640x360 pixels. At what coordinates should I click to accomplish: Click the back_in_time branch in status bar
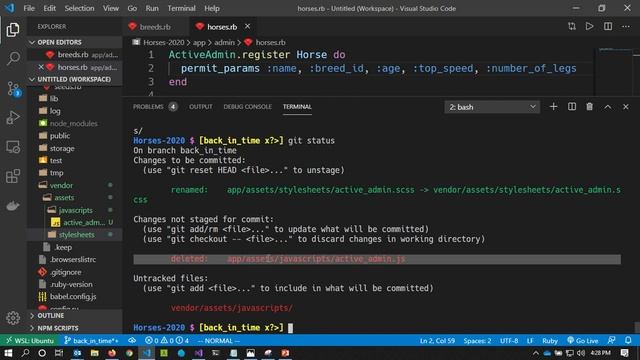click(91, 340)
